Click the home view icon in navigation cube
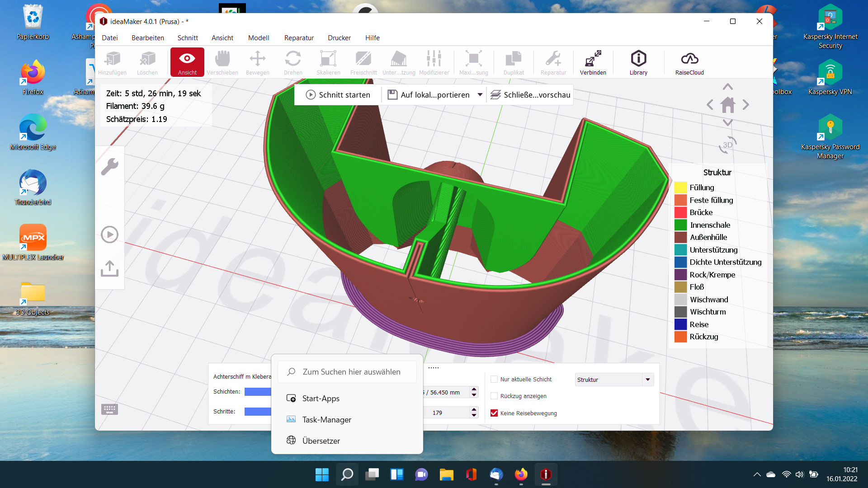 (728, 105)
